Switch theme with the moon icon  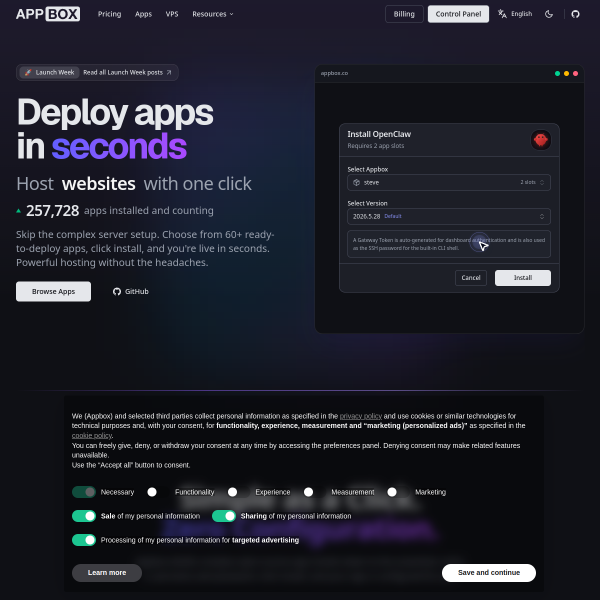549,14
